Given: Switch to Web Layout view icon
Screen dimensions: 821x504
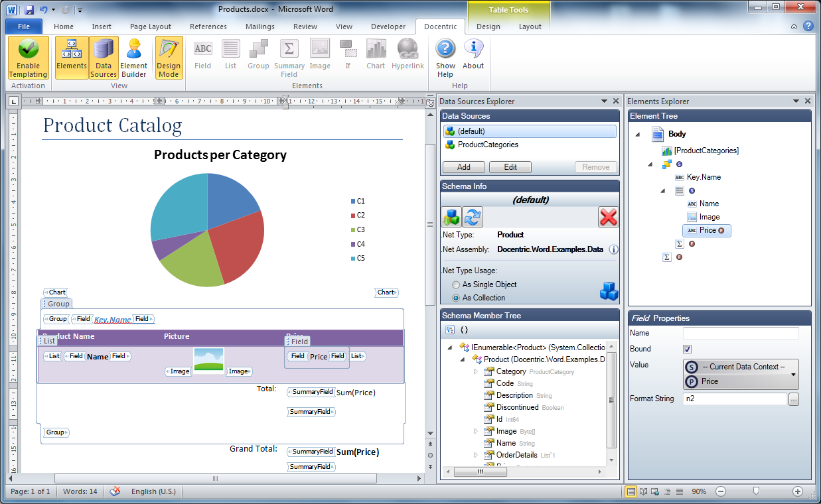Looking at the screenshot, I should coord(655,491).
